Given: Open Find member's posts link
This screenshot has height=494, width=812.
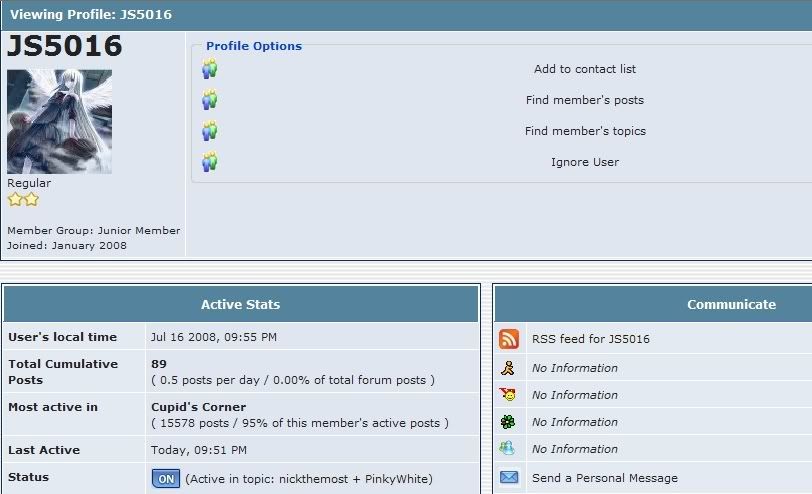Looking at the screenshot, I should (584, 100).
